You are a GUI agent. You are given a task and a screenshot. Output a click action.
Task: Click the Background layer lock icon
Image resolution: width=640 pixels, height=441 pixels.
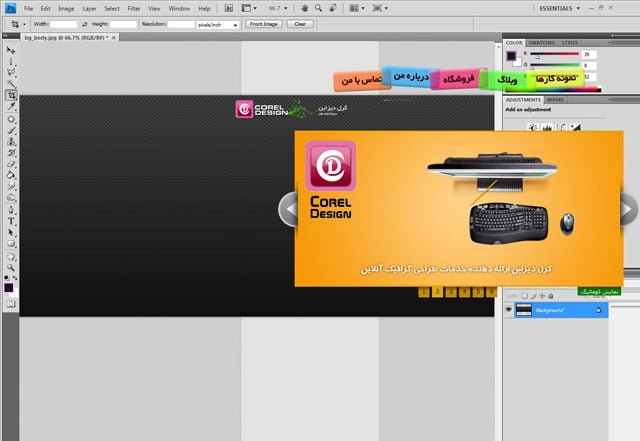[x=600, y=311]
